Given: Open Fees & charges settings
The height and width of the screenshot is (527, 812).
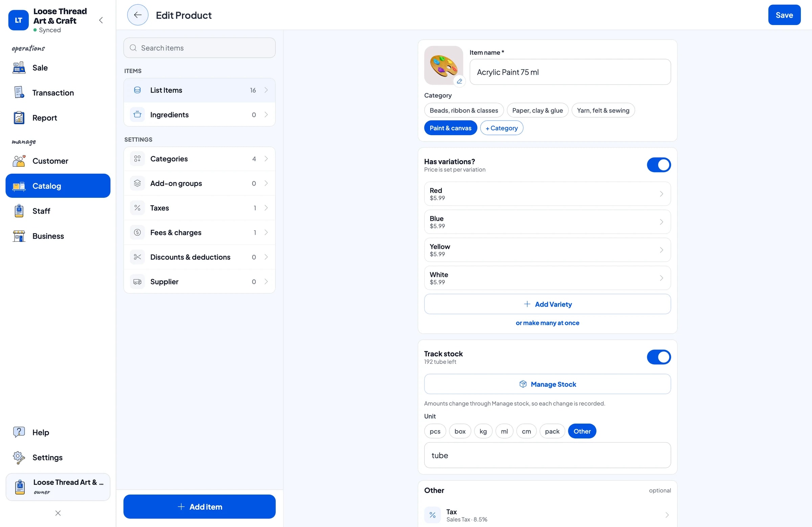Looking at the screenshot, I should pos(199,232).
